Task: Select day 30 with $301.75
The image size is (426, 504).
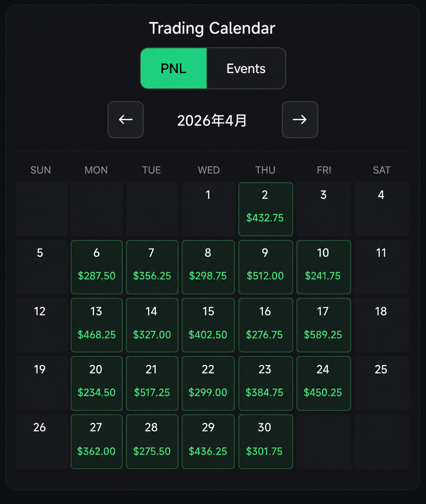Action: click(x=266, y=442)
